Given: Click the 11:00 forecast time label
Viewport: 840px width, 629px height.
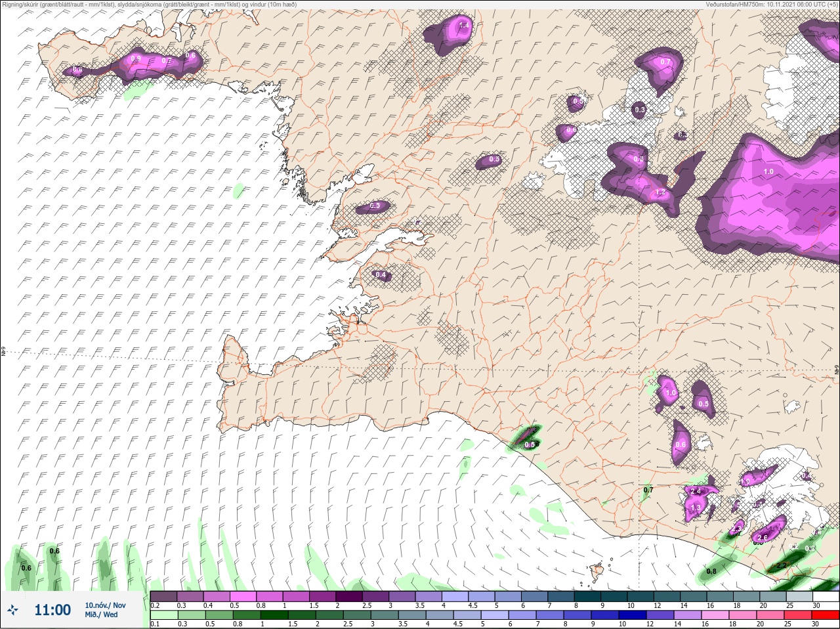Looking at the screenshot, I should coord(52,610).
